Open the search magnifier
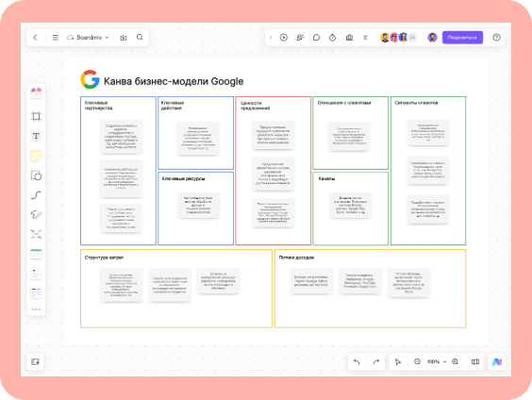Screen dimensions: 532x400 coord(140,38)
